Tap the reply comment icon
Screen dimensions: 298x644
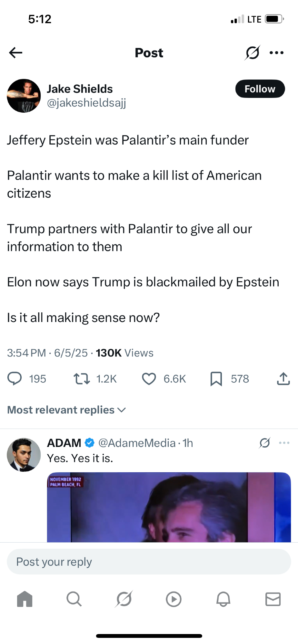[15, 379]
